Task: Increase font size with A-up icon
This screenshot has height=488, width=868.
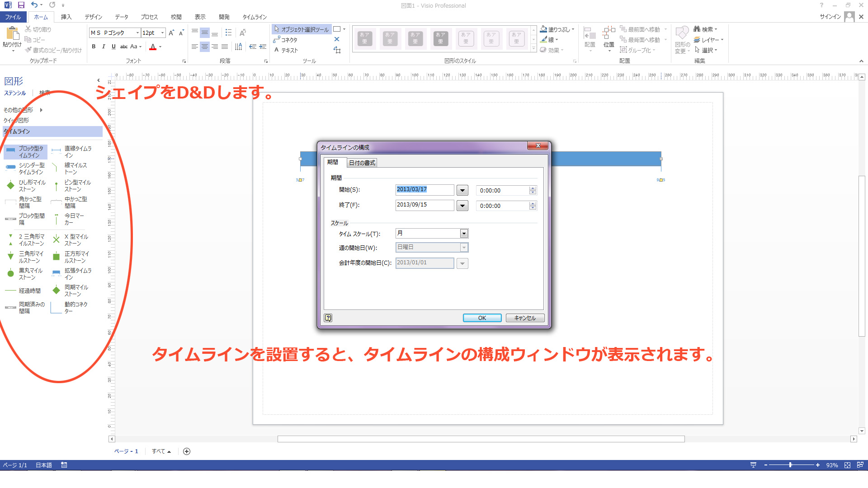Action: 171,33
